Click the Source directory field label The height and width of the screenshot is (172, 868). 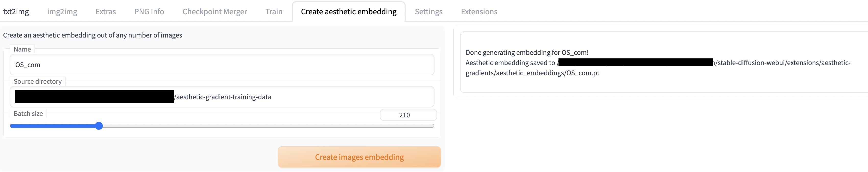(38, 81)
